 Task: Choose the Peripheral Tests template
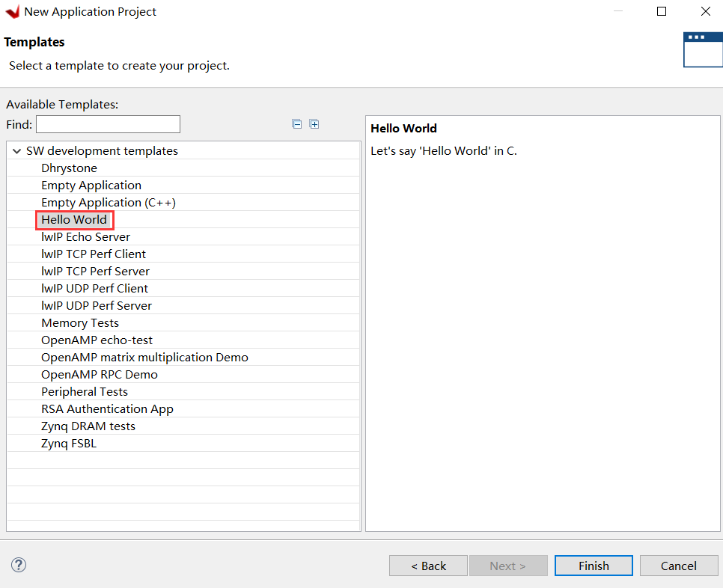[85, 392]
